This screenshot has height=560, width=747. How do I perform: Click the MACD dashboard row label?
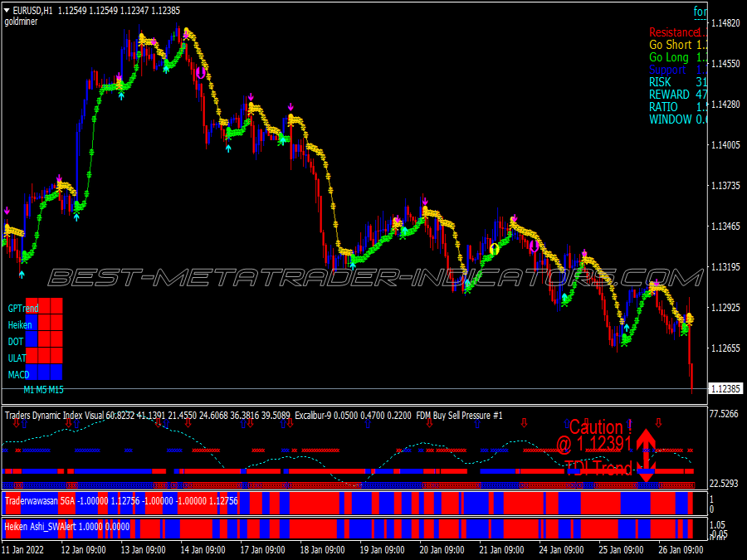point(18,375)
